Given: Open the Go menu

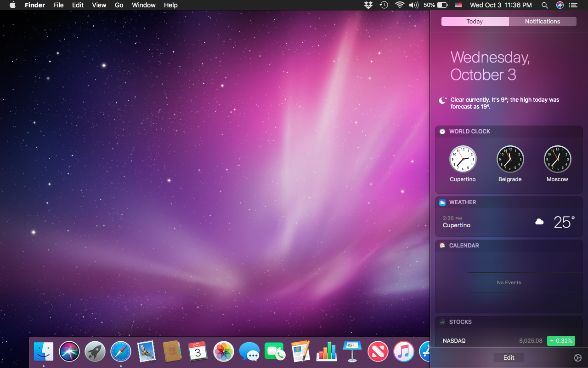Looking at the screenshot, I should coord(119,5).
